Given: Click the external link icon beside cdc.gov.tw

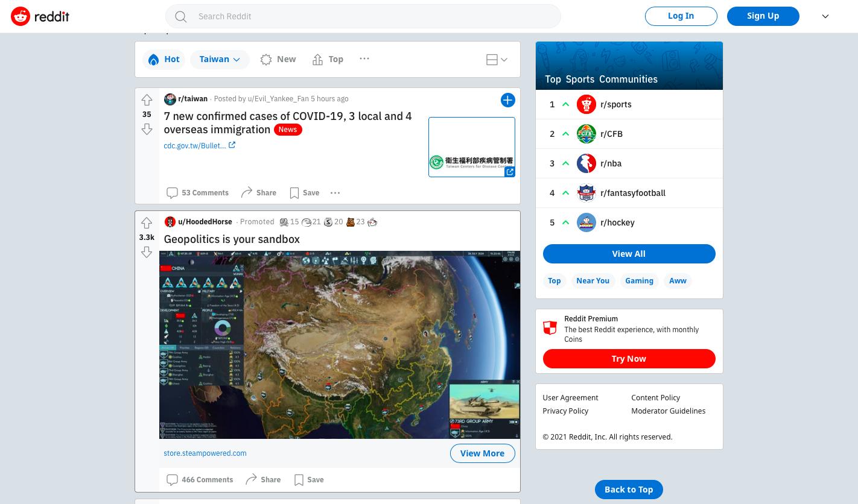Looking at the screenshot, I should click(x=232, y=145).
